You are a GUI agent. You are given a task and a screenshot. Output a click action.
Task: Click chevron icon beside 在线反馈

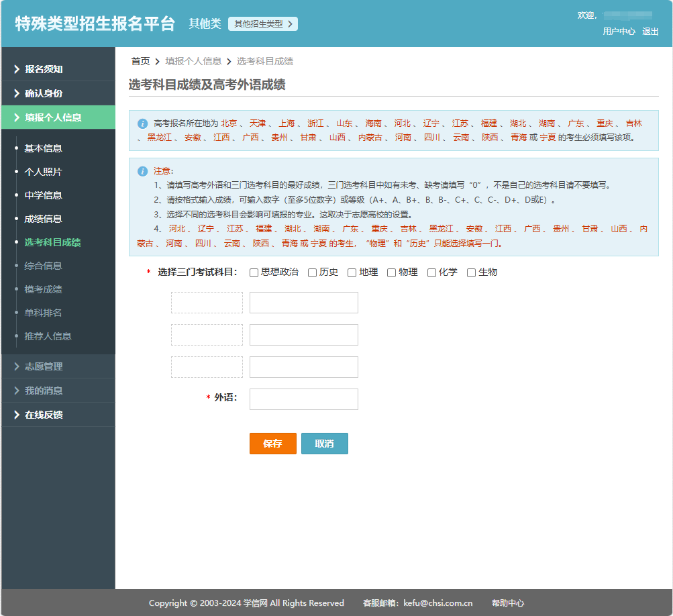pos(17,415)
